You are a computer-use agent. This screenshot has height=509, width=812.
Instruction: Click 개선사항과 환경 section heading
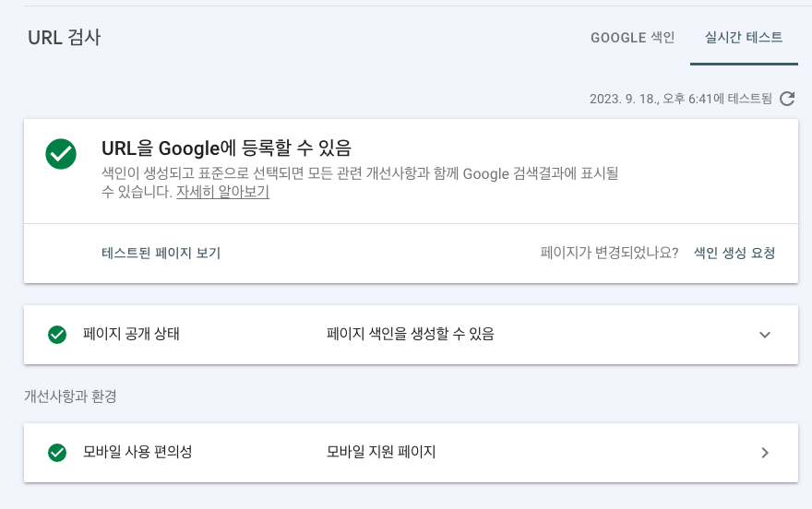70,397
